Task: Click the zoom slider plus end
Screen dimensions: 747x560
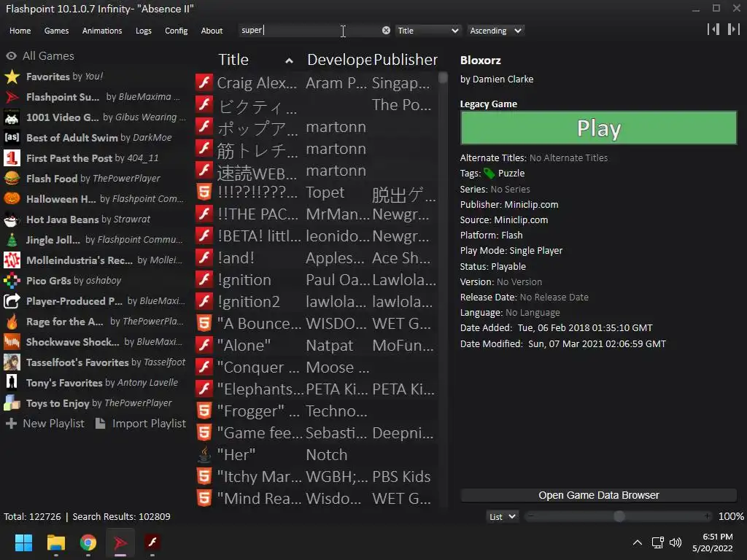Action: click(708, 517)
